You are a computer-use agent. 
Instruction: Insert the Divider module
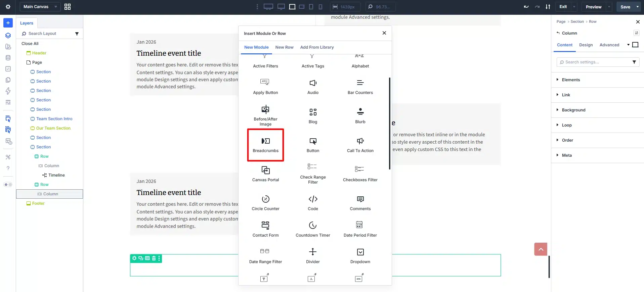tap(313, 256)
